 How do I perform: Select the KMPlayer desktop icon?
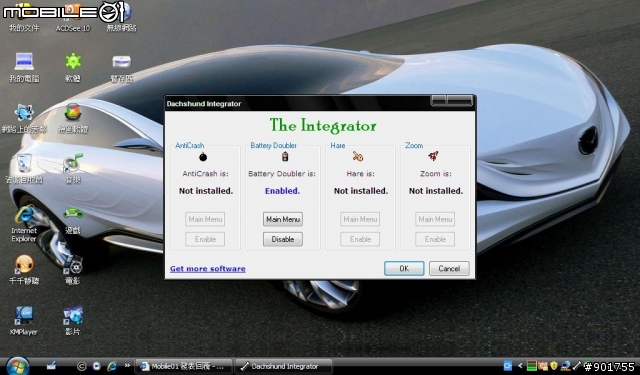24,320
